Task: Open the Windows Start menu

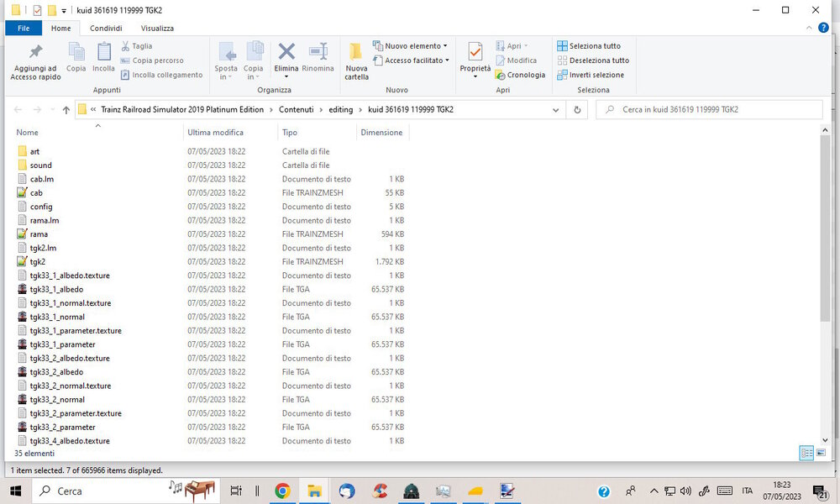Action: [x=15, y=491]
